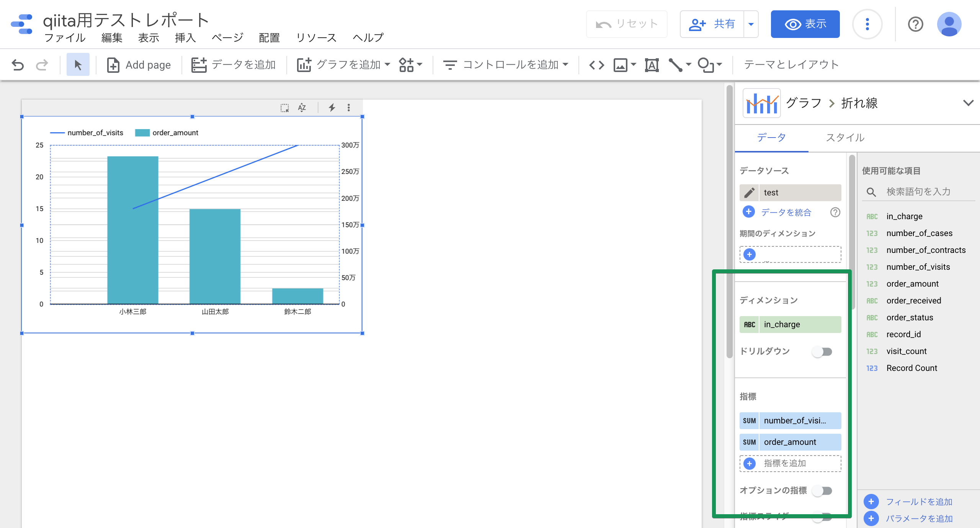
Task: Toggle the オプションの指標 switch
Action: pyautogui.click(x=822, y=490)
